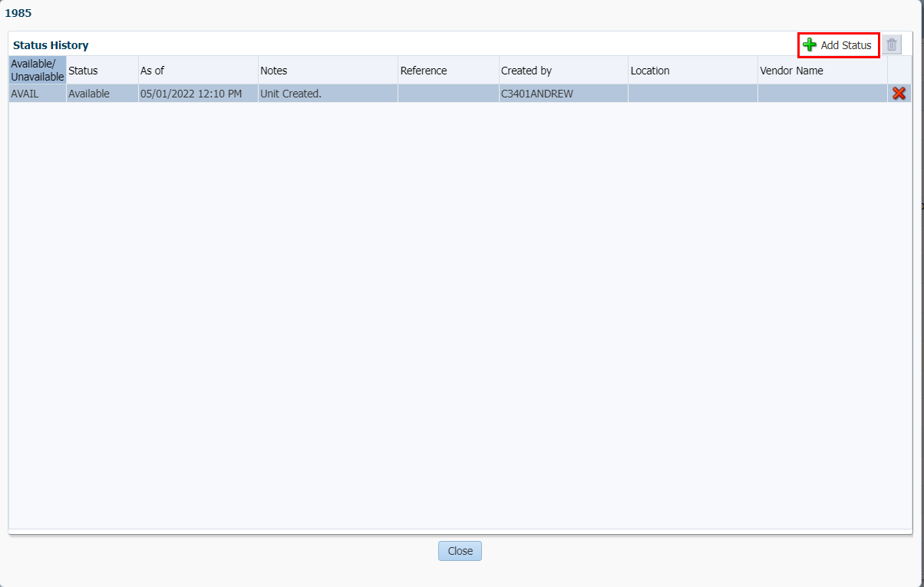Select the Status column header
The image size is (924, 587).
pyautogui.click(x=102, y=70)
